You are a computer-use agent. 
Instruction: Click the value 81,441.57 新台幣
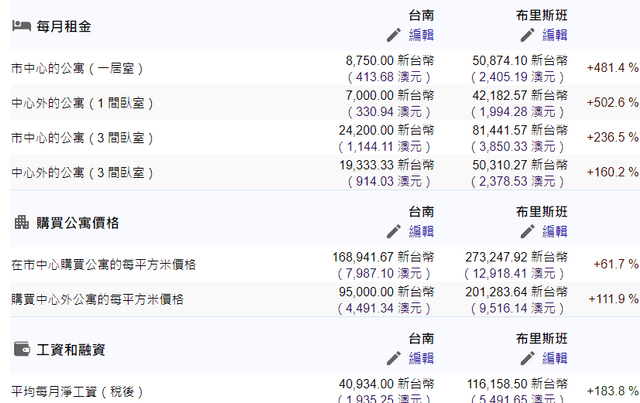click(x=520, y=130)
